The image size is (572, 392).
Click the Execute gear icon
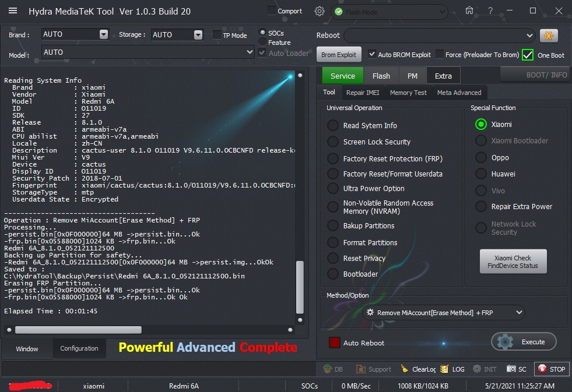pos(506,342)
